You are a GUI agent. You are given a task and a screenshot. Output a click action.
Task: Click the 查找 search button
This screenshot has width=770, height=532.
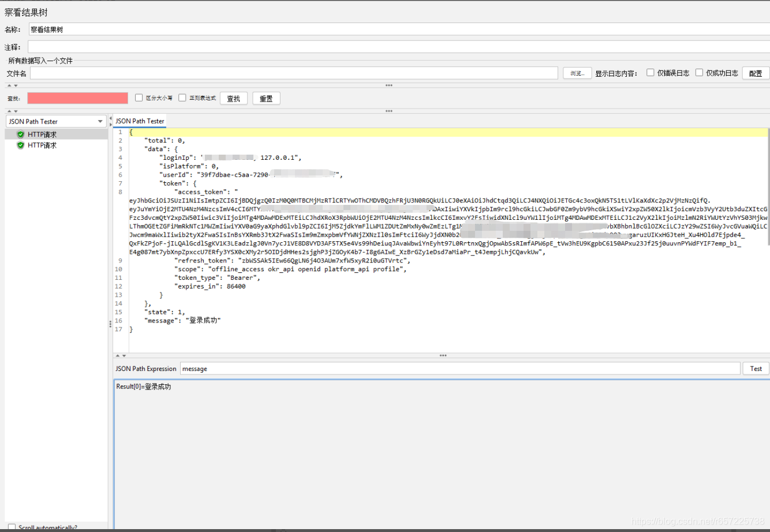[233, 99]
